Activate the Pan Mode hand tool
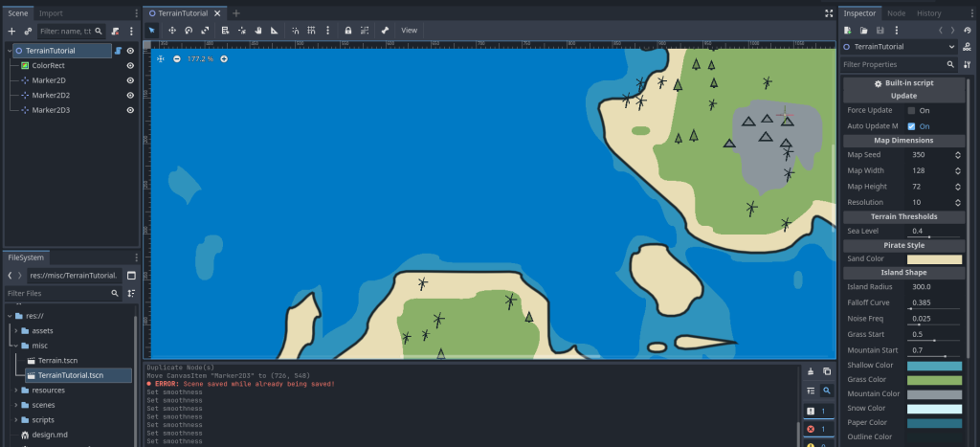 point(258,31)
